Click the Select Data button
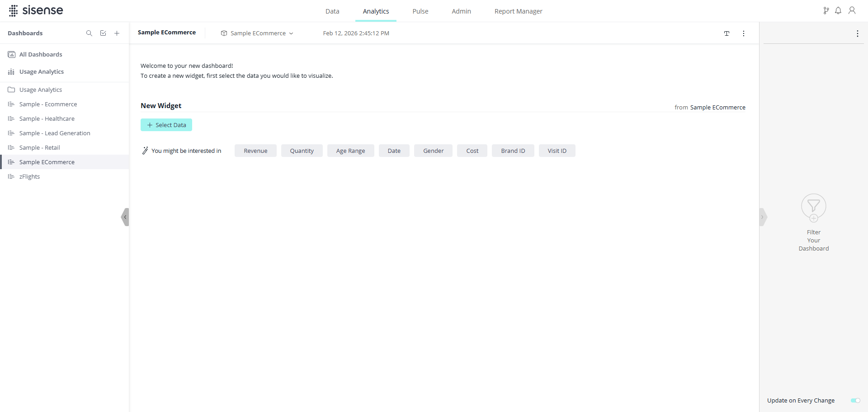The height and width of the screenshot is (412, 868). (x=166, y=125)
